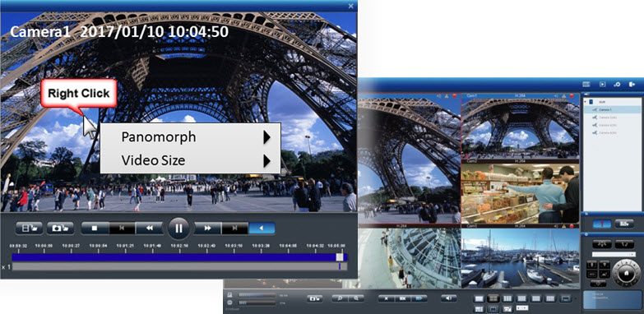
Task: Open the export video clip folder icon
Action: [x=30, y=229]
